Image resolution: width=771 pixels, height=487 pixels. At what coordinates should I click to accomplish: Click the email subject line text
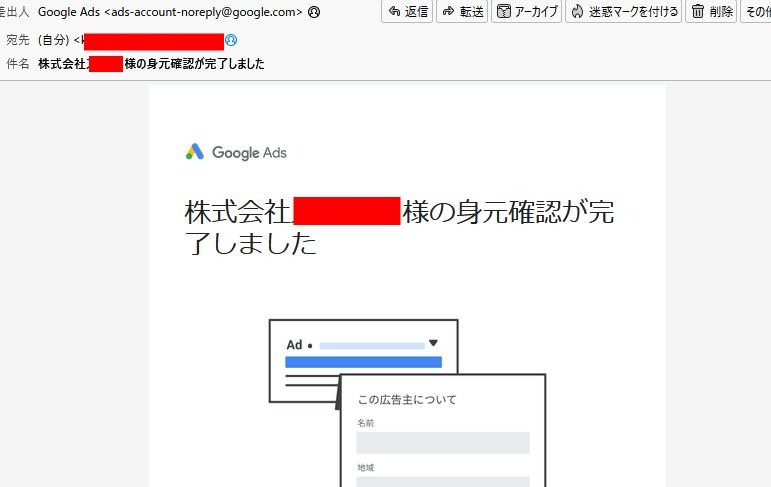pos(151,63)
